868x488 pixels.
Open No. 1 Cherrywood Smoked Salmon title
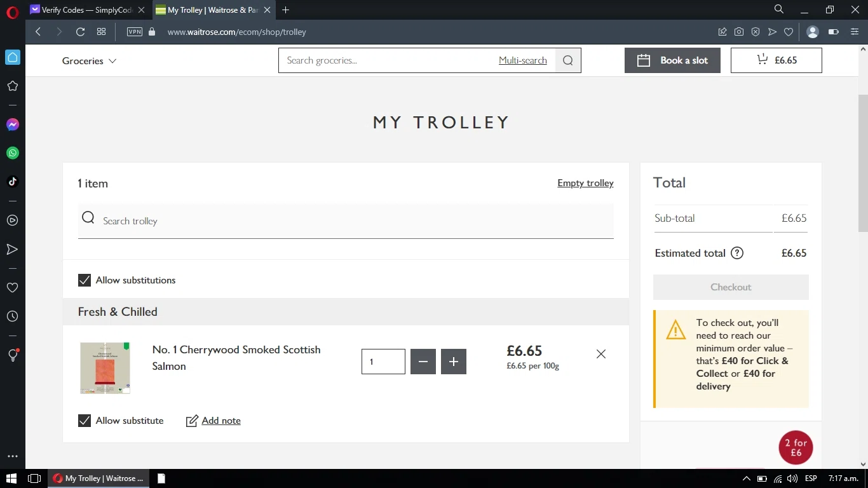coord(236,358)
